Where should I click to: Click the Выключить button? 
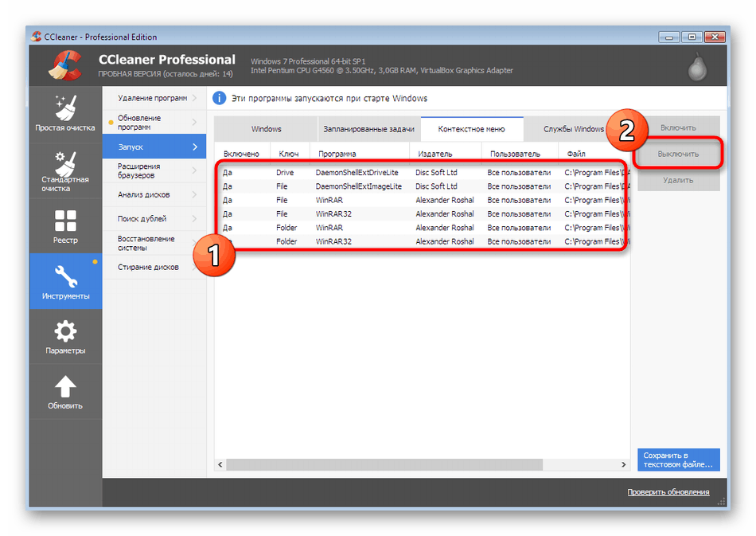678,154
